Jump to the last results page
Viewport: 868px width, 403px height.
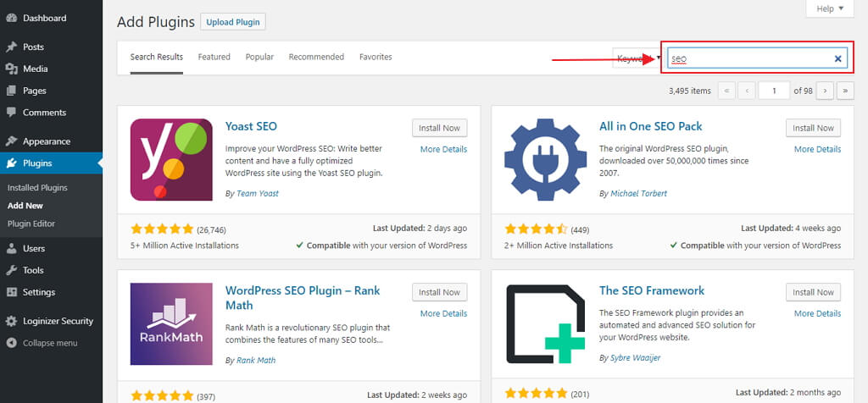pos(845,91)
